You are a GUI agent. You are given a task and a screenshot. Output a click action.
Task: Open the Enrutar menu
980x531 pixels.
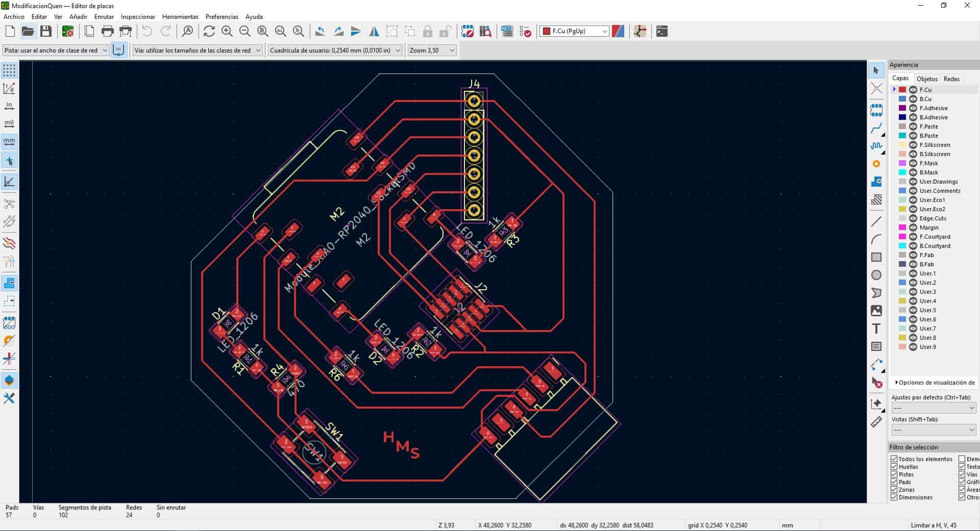(x=104, y=17)
